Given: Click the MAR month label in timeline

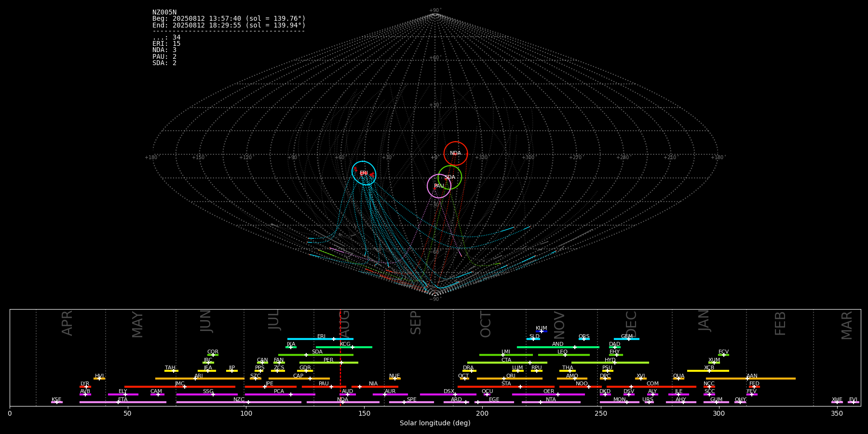Looking at the screenshot, I should [847, 325].
